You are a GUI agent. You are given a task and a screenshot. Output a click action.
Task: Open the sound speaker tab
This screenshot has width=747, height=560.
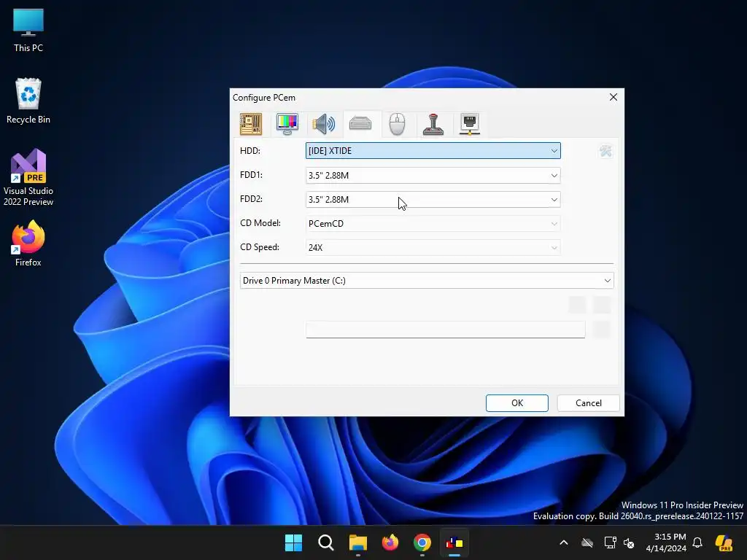323,124
